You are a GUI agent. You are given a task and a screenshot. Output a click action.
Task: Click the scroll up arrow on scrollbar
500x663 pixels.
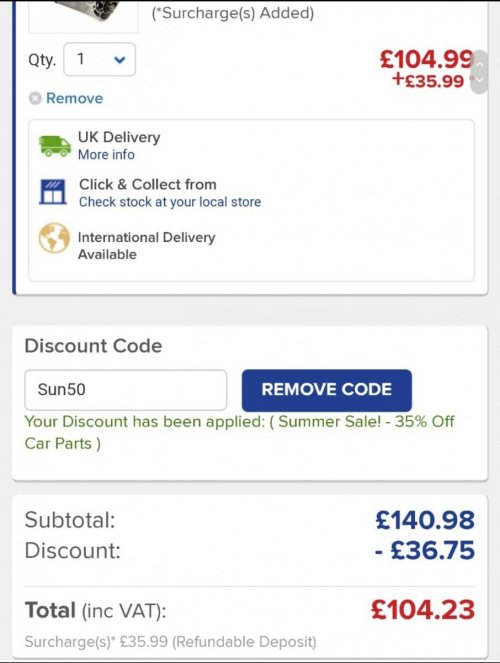(x=480, y=64)
